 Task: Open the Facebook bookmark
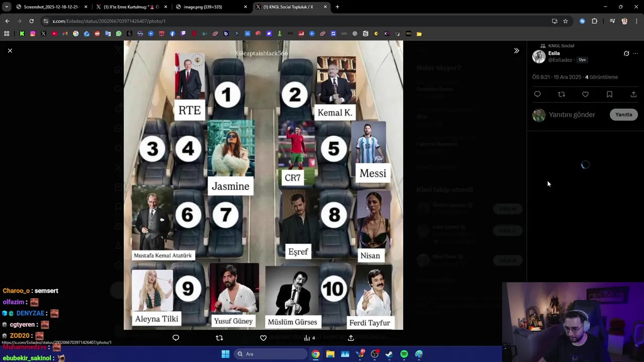[x=172, y=34]
